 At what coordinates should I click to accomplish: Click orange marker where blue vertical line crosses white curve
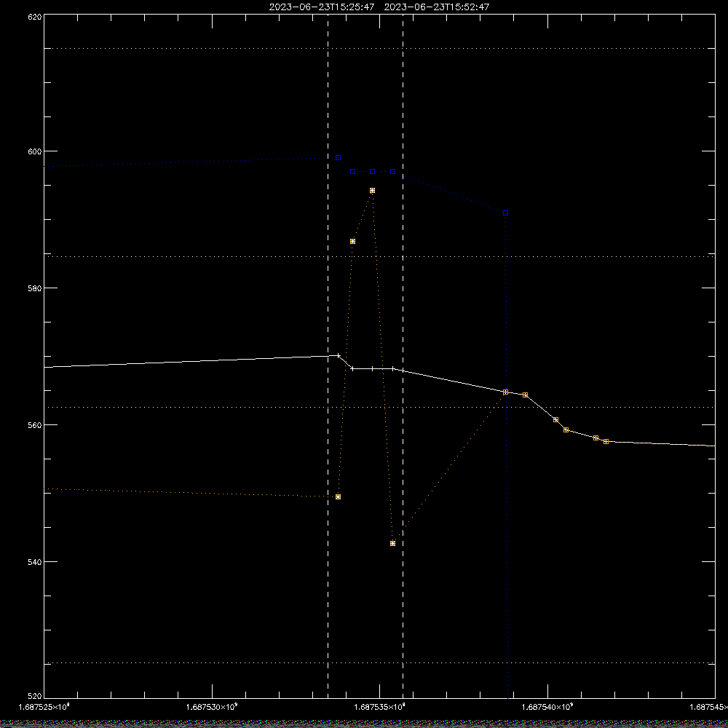pos(506,392)
